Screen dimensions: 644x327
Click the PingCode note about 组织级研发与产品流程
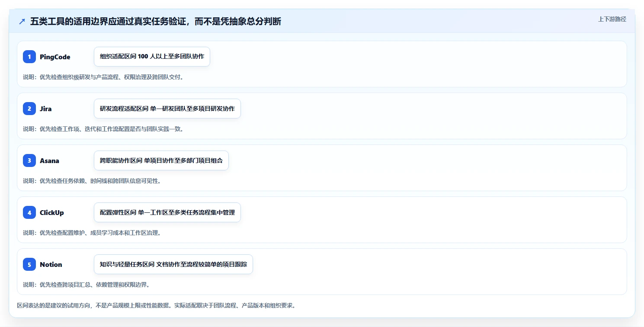point(103,77)
